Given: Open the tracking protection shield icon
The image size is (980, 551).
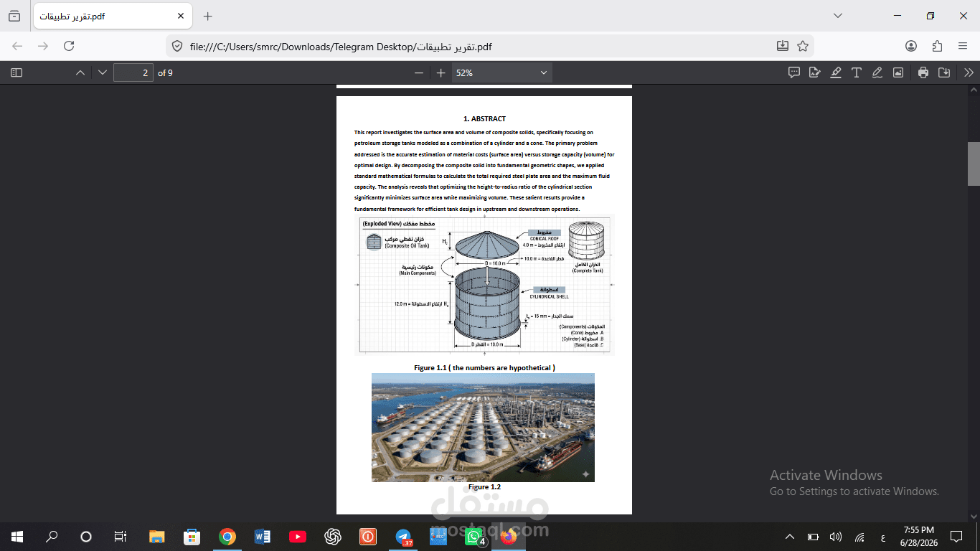Looking at the screenshot, I should click(x=176, y=46).
